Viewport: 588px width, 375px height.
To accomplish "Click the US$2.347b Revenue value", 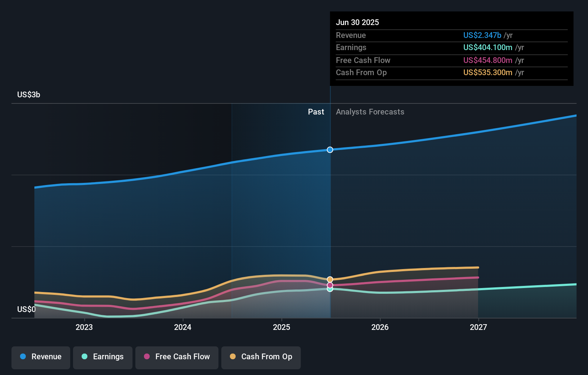I will tap(482, 35).
